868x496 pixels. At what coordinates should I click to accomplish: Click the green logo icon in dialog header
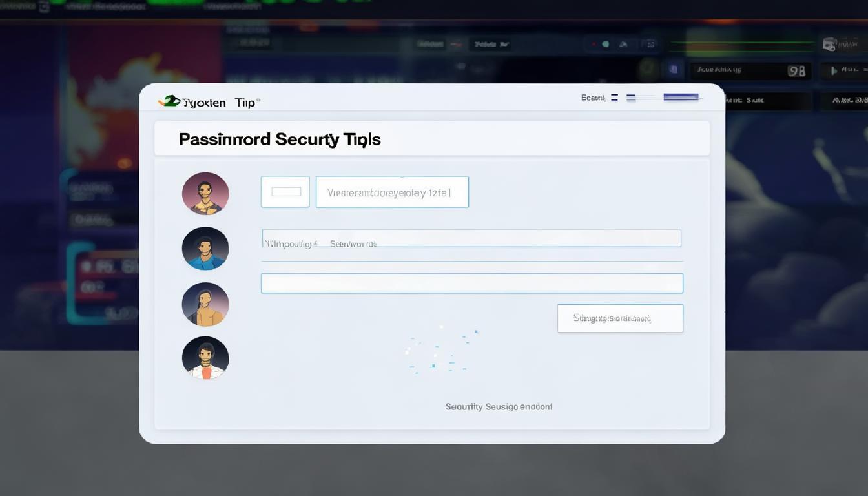pyautogui.click(x=169, y=101)
